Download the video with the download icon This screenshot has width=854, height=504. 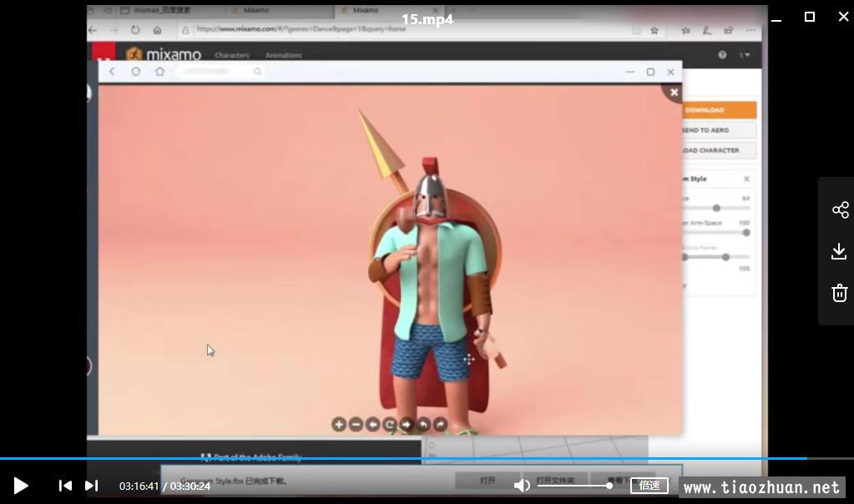pos(839,251)
